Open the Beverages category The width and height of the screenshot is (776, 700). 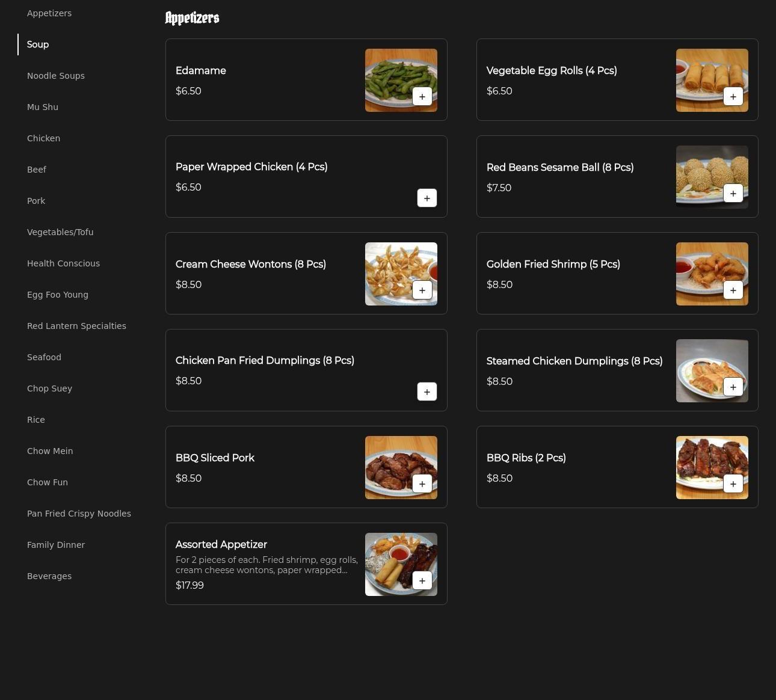(49, 576)
